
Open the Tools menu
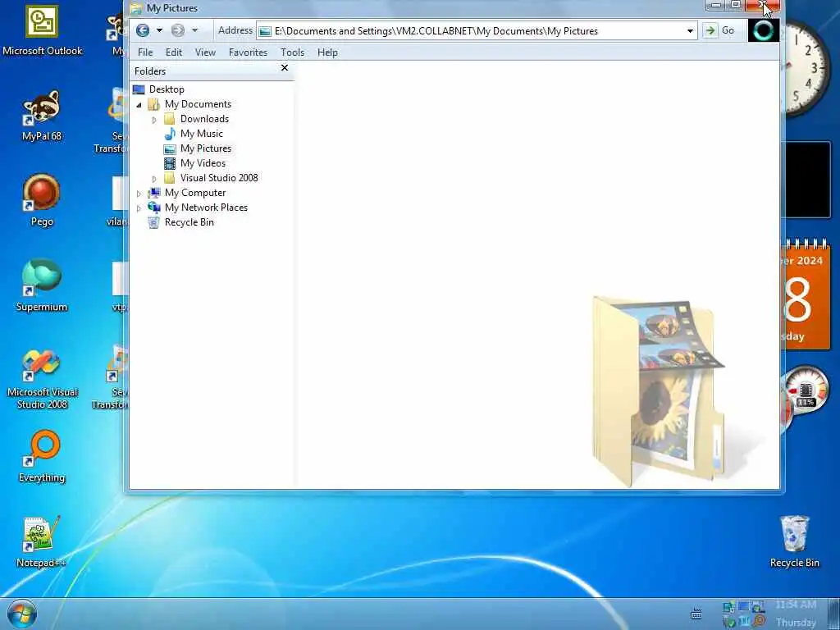click(293, 52)
